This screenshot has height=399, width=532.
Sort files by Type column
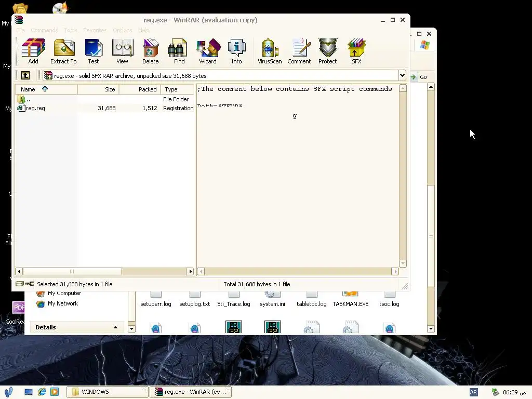(x=178, y=89)
